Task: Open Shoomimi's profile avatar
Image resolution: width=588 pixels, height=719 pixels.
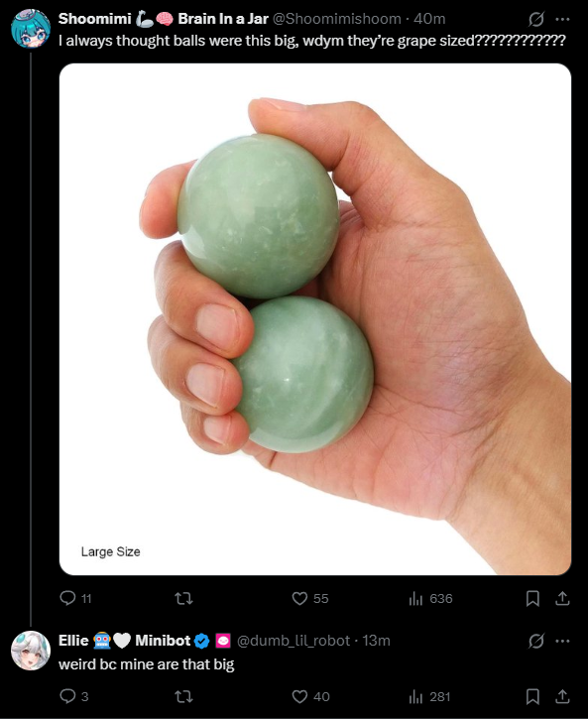Action: point(31,29)
